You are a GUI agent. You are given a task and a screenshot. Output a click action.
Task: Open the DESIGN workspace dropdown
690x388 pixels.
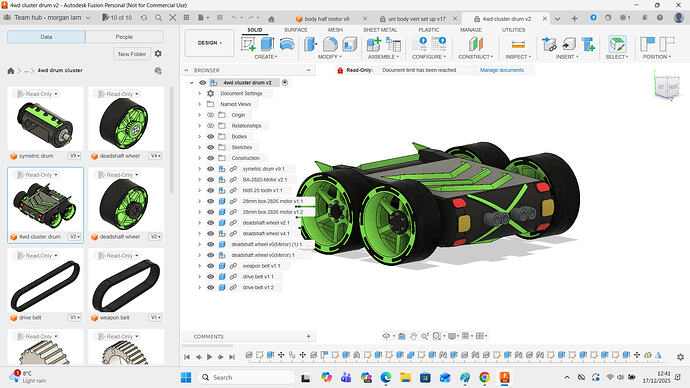tap(209, 43)
